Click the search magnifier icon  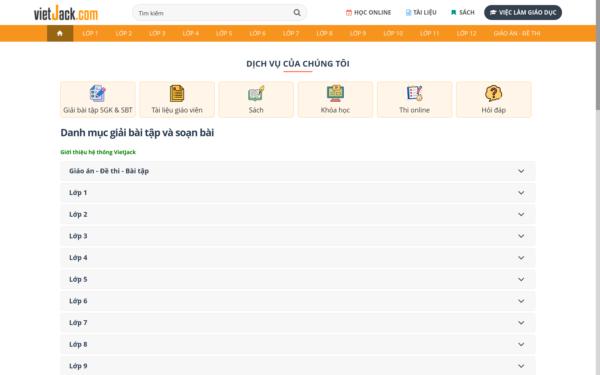297,13
